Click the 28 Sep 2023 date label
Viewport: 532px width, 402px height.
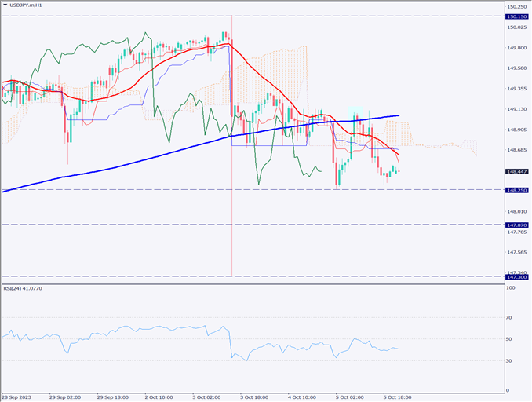point(19,397)
